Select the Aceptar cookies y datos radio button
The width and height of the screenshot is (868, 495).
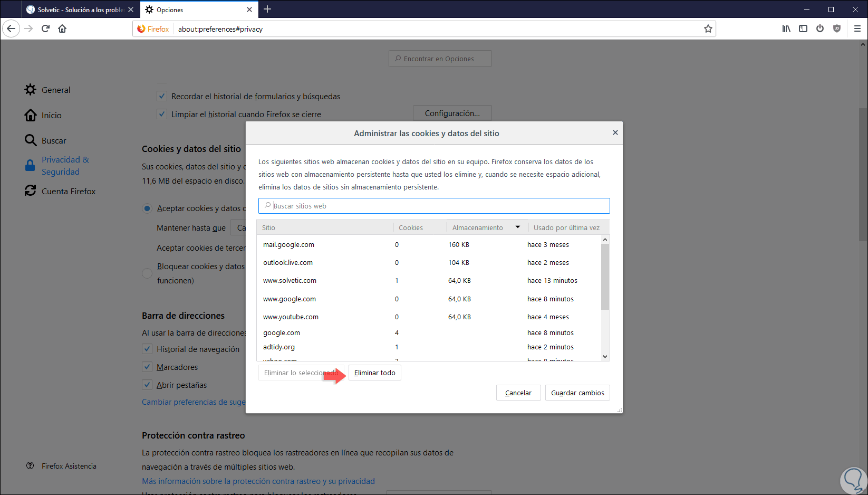coord(147,208)
